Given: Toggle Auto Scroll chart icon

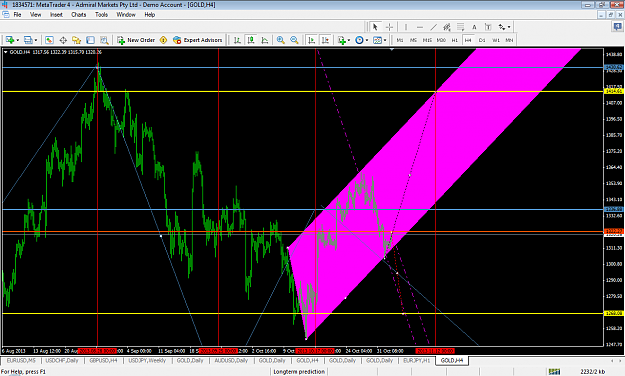Looking at the screenshot, I should pos(312,40).
